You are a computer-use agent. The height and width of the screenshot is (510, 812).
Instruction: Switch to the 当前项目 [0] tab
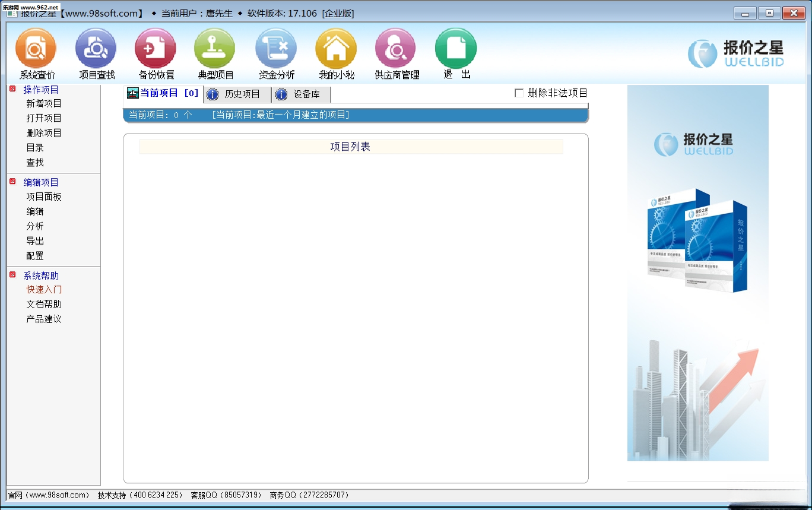(163, 93)
